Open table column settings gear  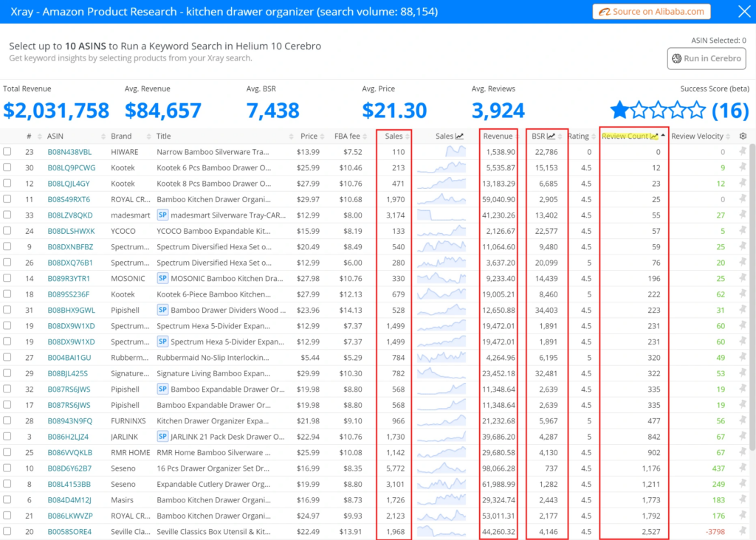pos(743,136)
